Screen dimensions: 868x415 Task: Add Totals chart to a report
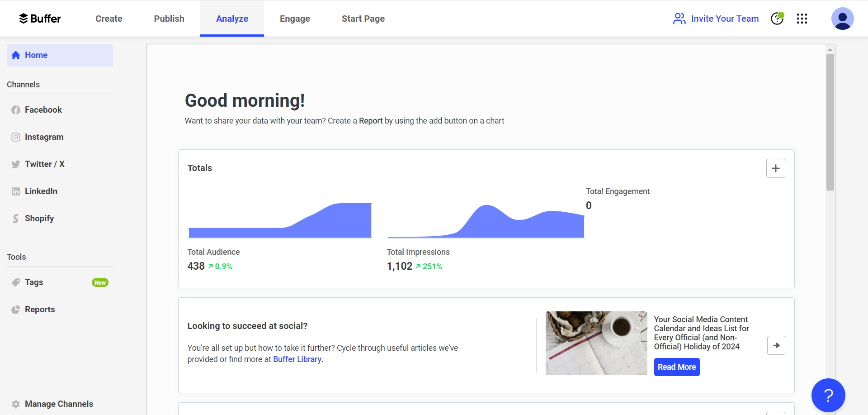coord(775,168)
